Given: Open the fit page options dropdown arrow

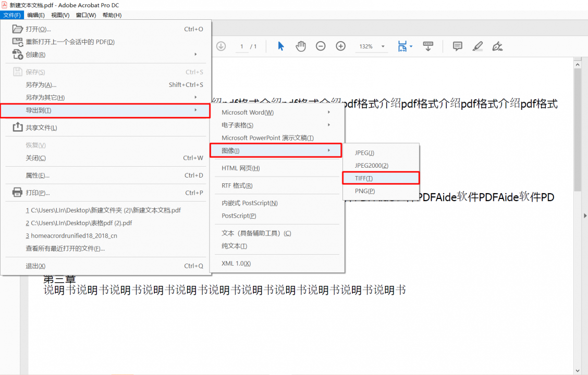Looking at the screenshot, I should pos(411,46).
